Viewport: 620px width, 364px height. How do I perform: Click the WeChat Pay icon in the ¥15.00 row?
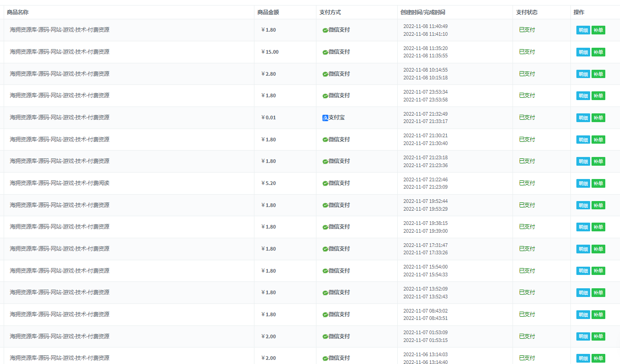pyautogui.click(x=325, y=52)
